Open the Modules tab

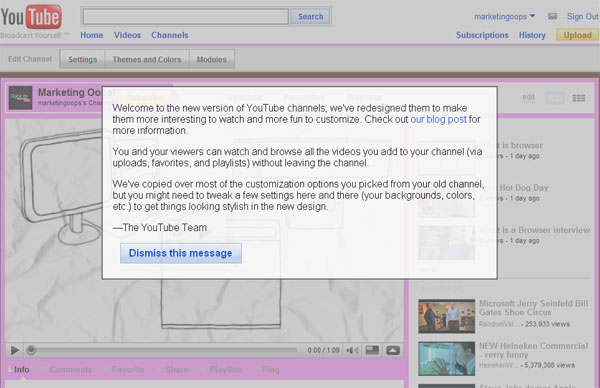(x=212, y=59)
